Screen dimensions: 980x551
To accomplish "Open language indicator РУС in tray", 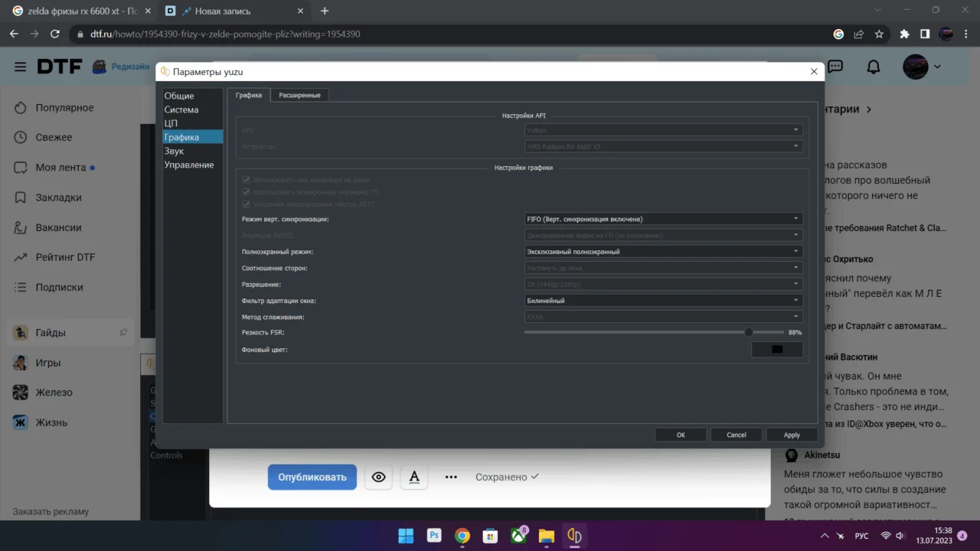I will click(x=861, y=536).
